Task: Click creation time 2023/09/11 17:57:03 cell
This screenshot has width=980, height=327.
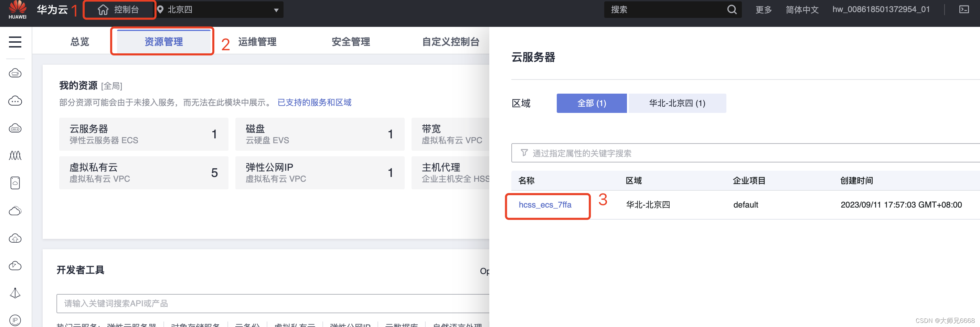Action: click(x=901, y=205)
